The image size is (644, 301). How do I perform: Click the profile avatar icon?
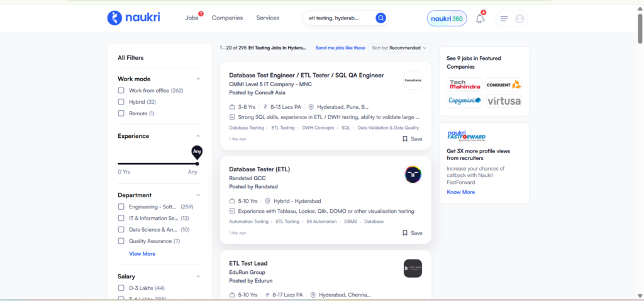coord(519,18)
